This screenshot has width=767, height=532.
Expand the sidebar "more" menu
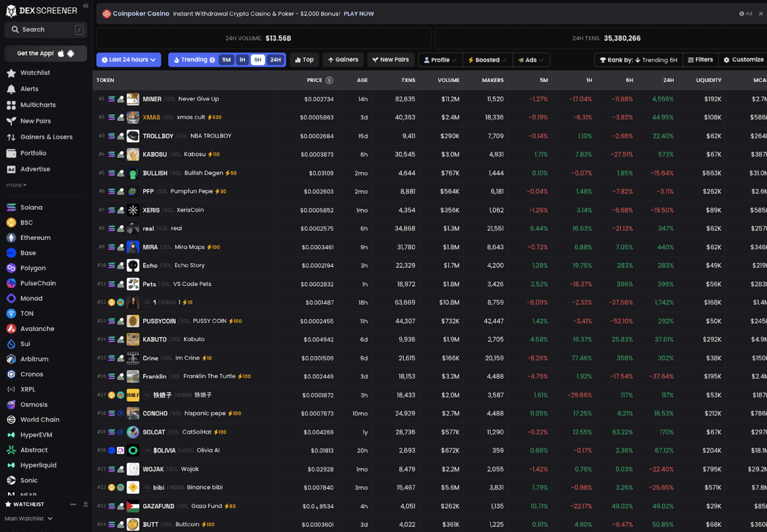[x=16, y=185]
